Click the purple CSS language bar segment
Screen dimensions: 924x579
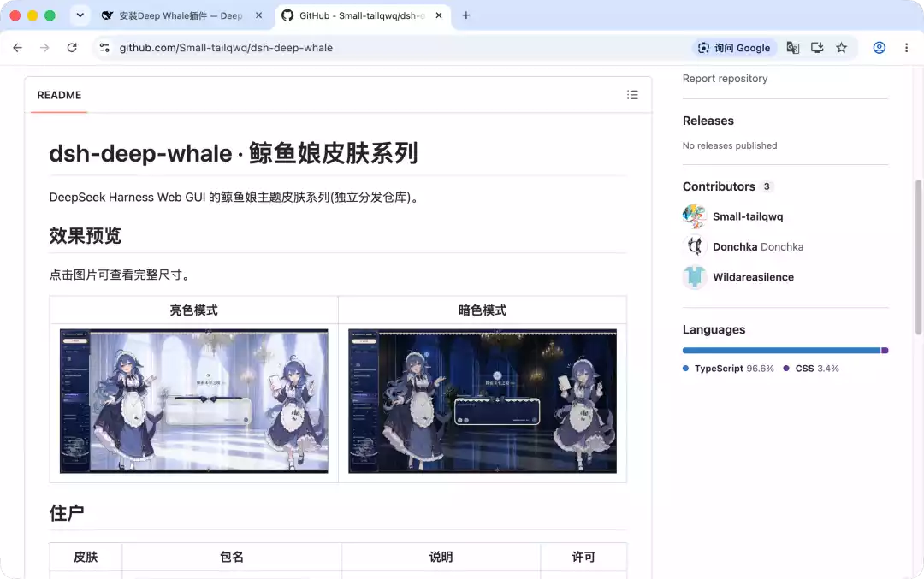pos(885,351)
